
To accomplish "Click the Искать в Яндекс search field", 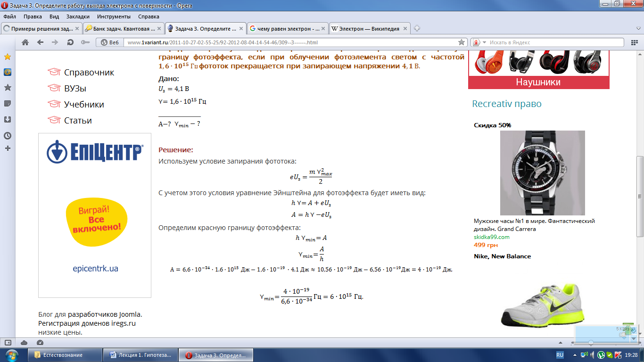I will (561, 42).
